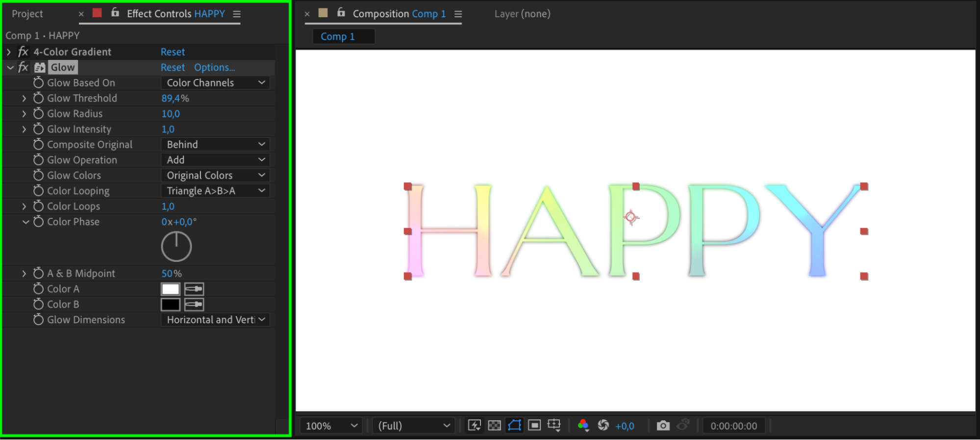Toggle the fx switch for Glow effect
The height and width of the screenshot is (440, 980).
click(23, 67)
